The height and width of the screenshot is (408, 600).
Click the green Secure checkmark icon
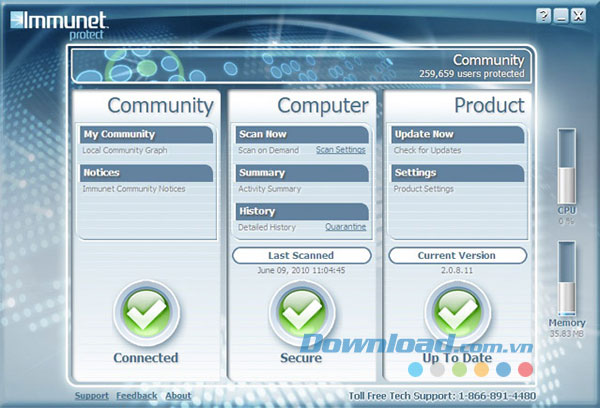point(302,313)
